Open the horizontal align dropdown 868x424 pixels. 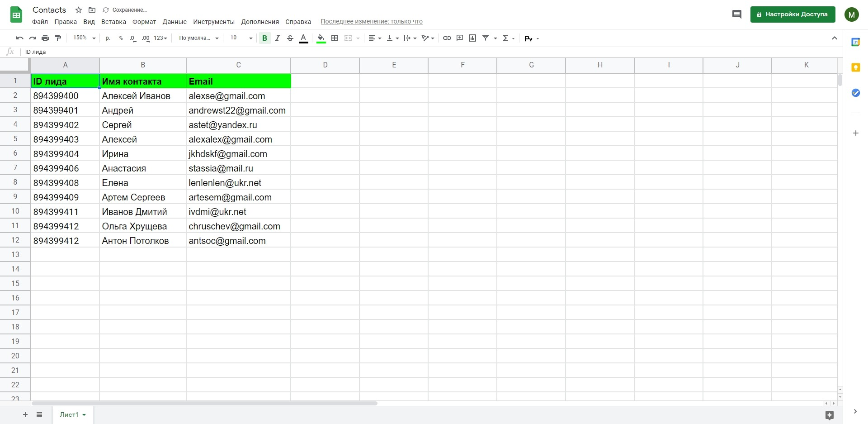click(x=375, y=38)
